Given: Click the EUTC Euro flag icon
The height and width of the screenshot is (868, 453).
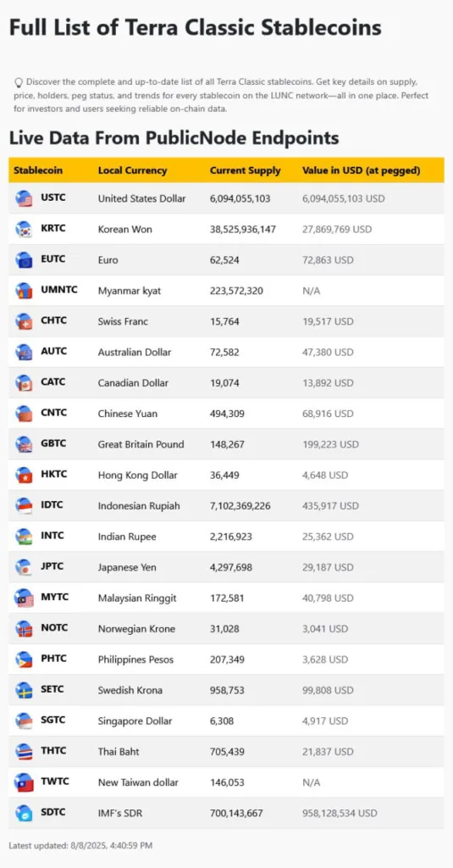Looking at the screenshot, I should click(25, 259).
